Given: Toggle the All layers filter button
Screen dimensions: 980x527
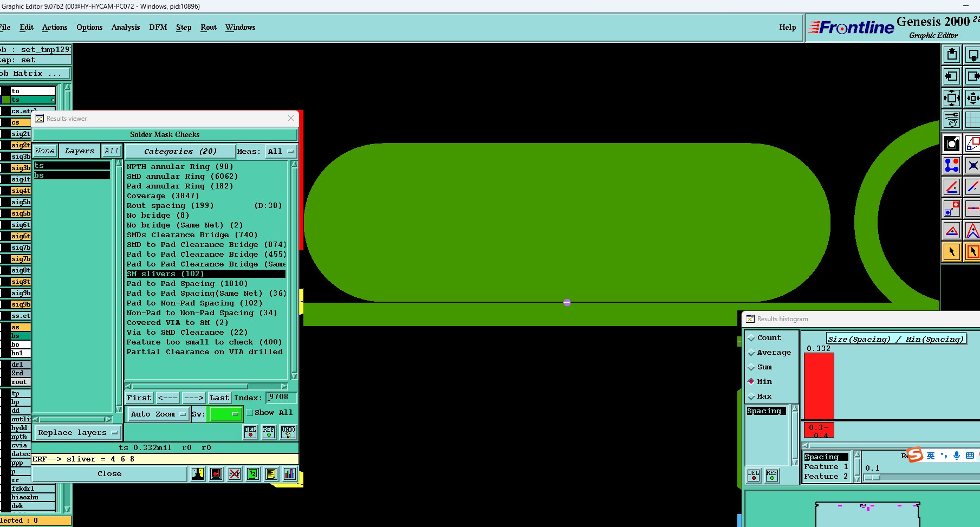Looking at the screenshot, I should tap(112, 151).
